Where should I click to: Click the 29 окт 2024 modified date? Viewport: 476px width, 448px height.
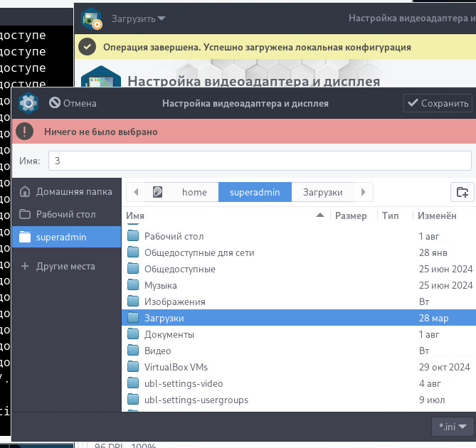pos(445,368)
